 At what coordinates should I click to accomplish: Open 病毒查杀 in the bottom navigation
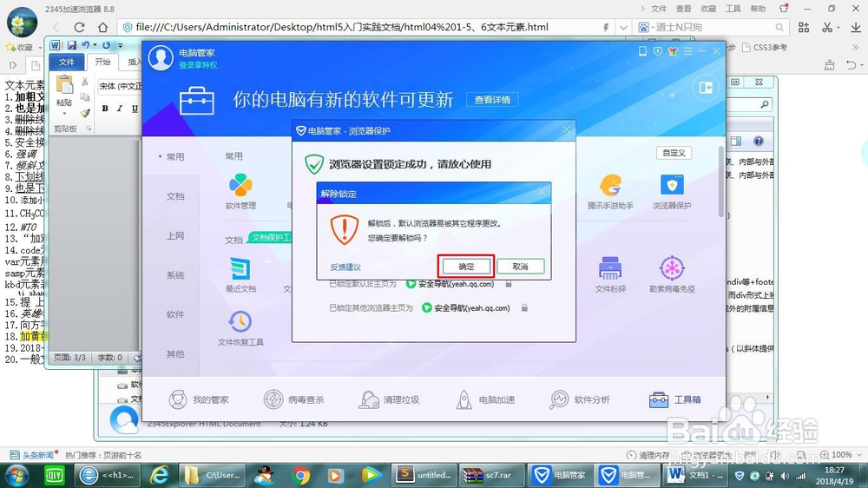(x=293, y=399)
